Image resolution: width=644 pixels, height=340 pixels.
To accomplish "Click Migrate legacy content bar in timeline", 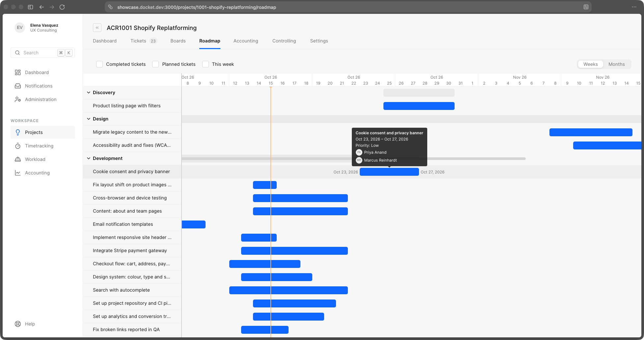I will pyautogui.click(x=591, y=132).
